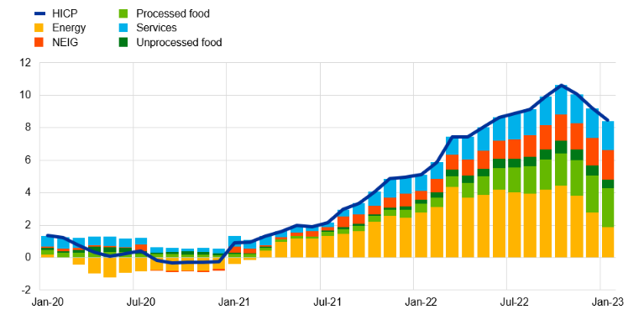
Task: Click the orange Energy legend swatch
Action: coord(39,28)
